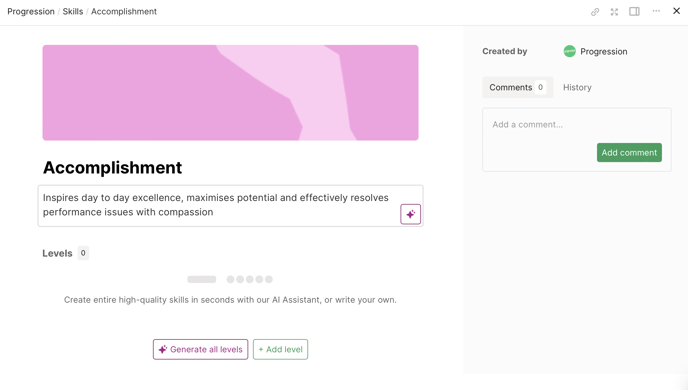688x390 pixels.
Task: Click the AI sparkle icon in description
Action: pyautogui.click(x=411, y=214)
